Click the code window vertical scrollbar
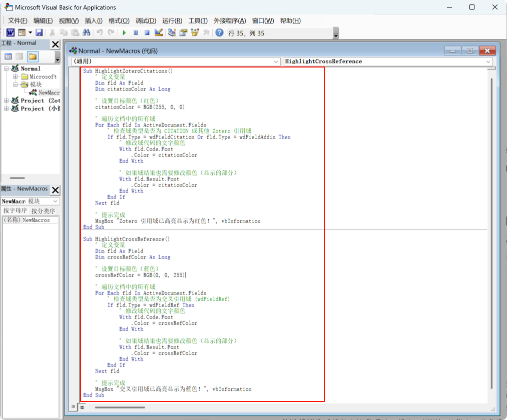 [491, 233]
